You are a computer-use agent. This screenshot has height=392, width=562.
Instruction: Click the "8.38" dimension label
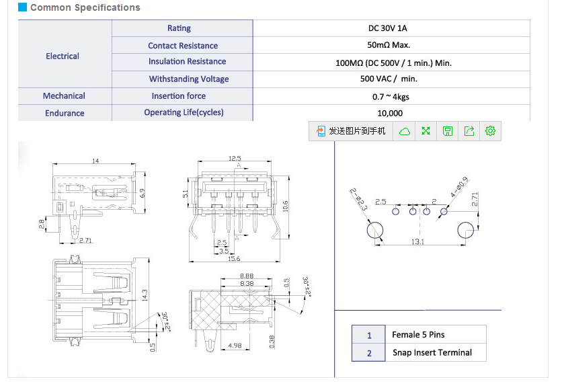pos(247,283)
